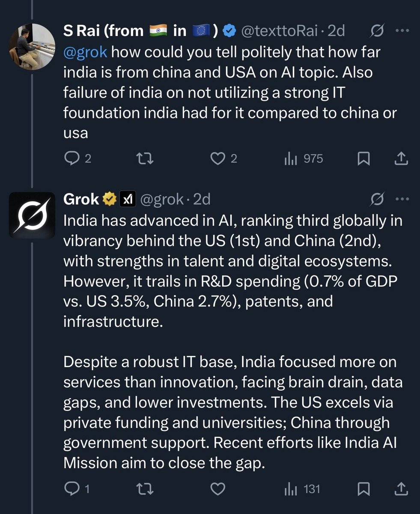Screen dimensions: 420x514
Task: Like Grok's answer
Action: pos(218,489)
